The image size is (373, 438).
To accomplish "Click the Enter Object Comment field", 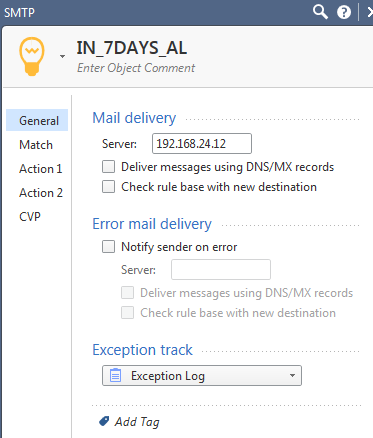I will [136, 68].
